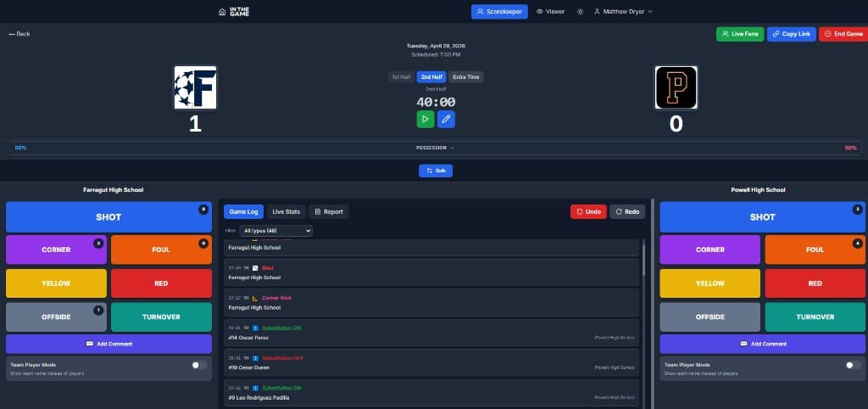This screenshot has width=868, height=409.
Task: Enable Team Player Mode for Powell
Action: [x=854, y=365]
